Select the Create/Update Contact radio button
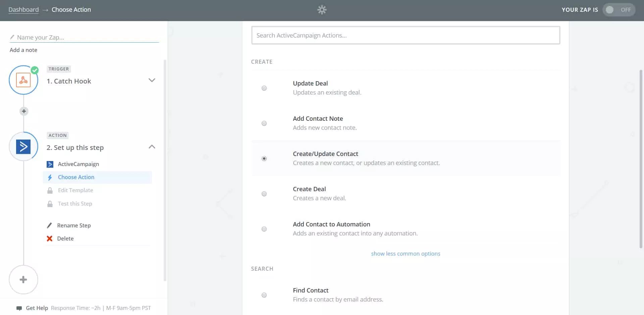 [x=264, y=159]
